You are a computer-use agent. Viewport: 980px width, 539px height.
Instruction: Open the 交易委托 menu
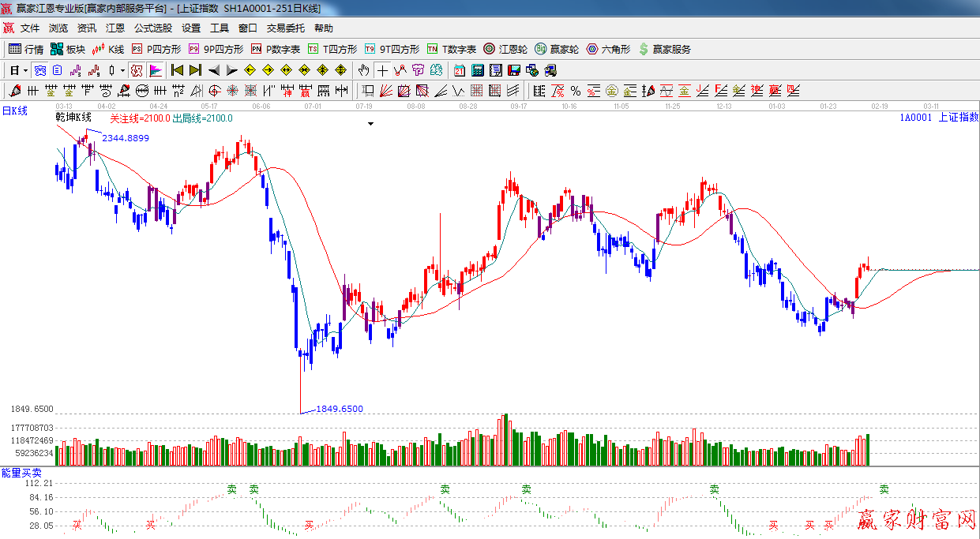pyautogui.click(x=285, y=28)
